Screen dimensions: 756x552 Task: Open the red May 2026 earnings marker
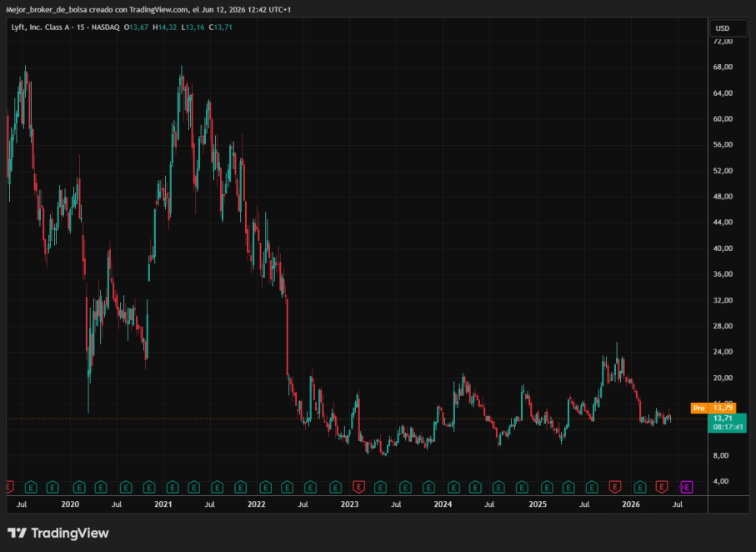(x=662, y=487)
